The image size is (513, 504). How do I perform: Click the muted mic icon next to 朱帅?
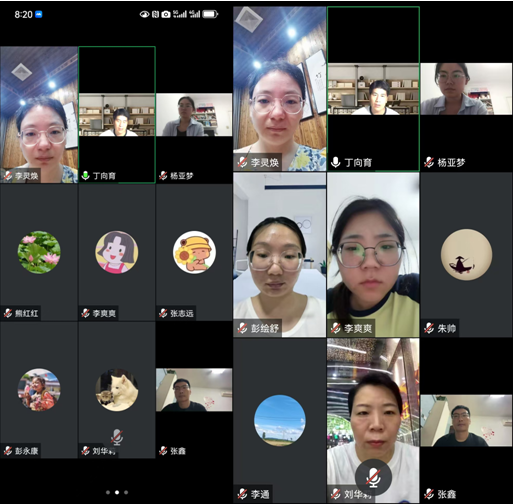pyautogui.click(x=429, y=328)
